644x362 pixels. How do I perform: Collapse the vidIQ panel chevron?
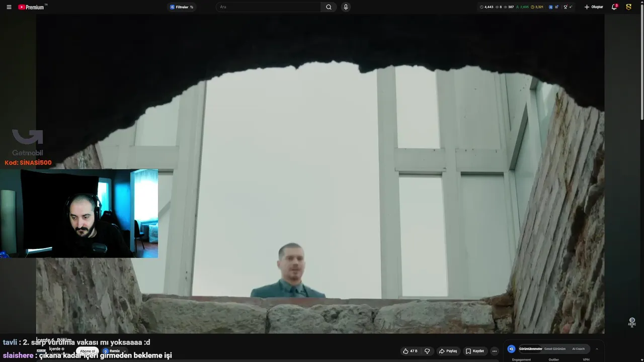coord(597,349)
